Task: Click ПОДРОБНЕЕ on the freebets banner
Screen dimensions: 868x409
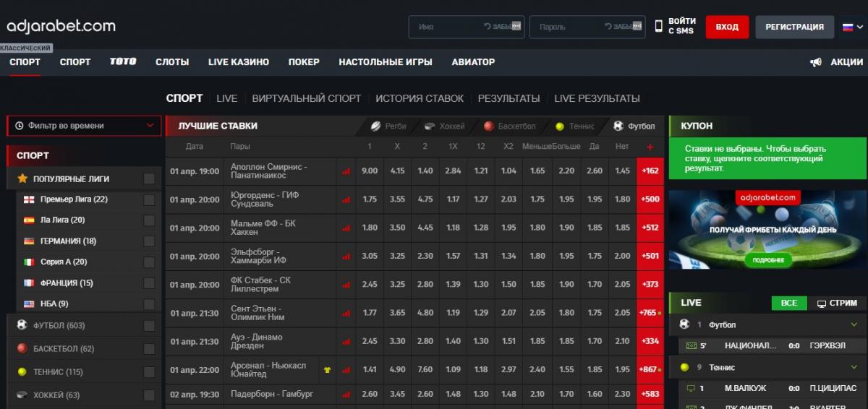Action: pos(768,259)
